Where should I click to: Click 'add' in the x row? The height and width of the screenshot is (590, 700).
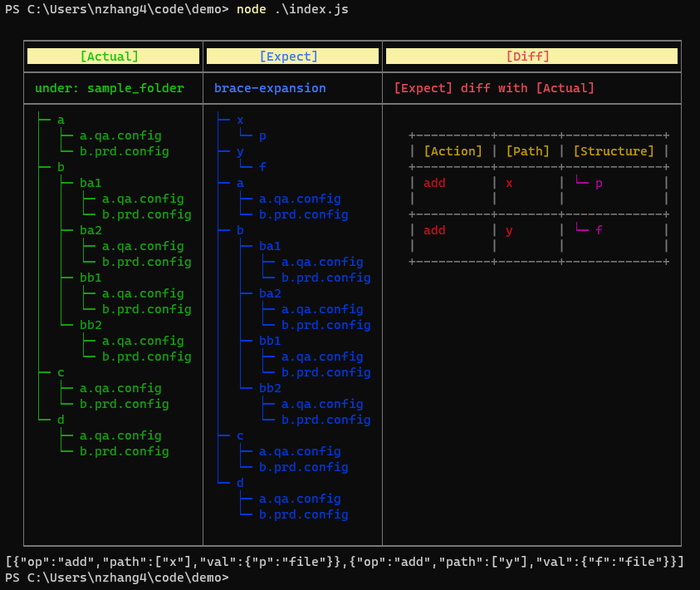coord(434,183)
